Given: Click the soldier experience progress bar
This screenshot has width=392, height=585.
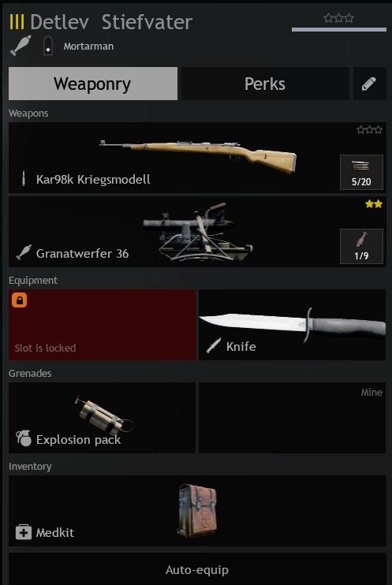Looking at the screenshot, I should [339, 29].
